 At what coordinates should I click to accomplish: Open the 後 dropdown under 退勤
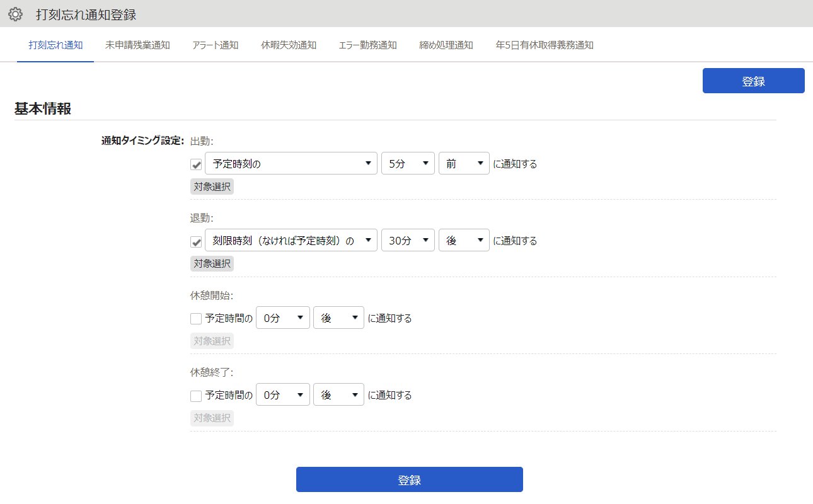pyautogui.click(x=464, y=240)
